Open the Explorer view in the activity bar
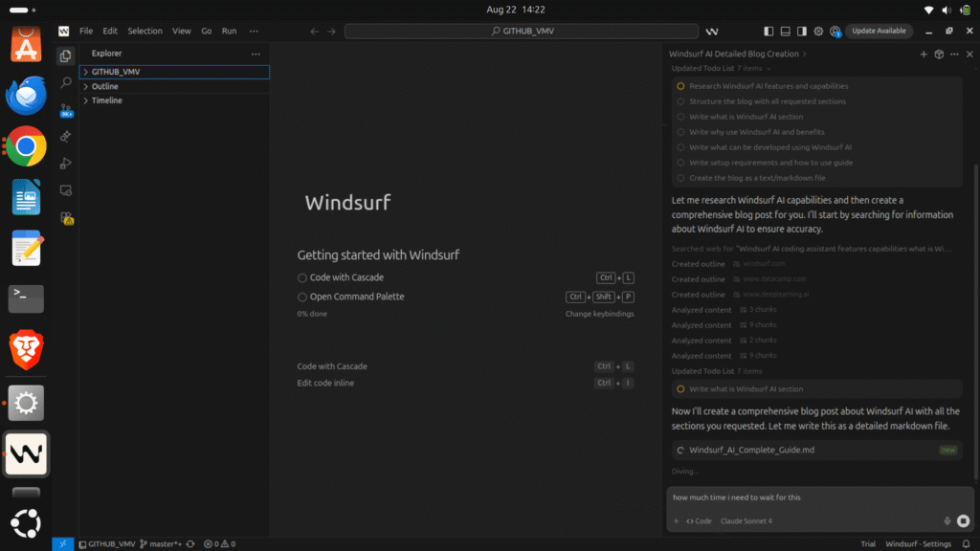The height and width of the screenshot is (551, 980). 66,56
